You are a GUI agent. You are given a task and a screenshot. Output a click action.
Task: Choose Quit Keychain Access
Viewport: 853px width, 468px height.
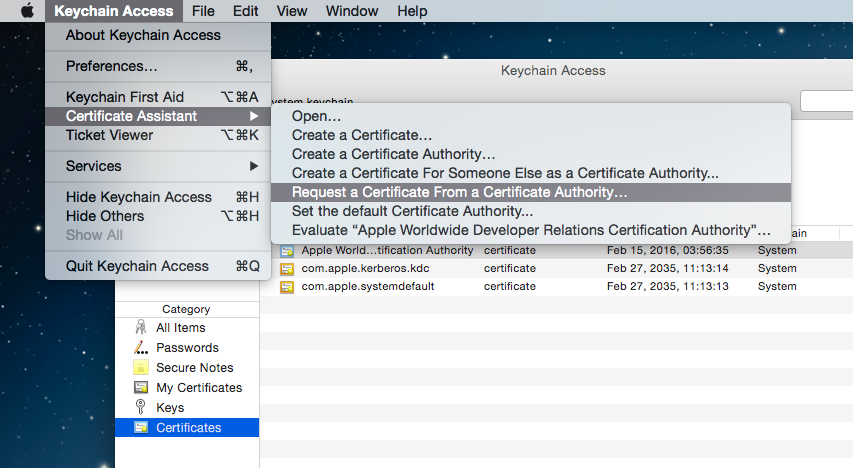coord(158,266)
